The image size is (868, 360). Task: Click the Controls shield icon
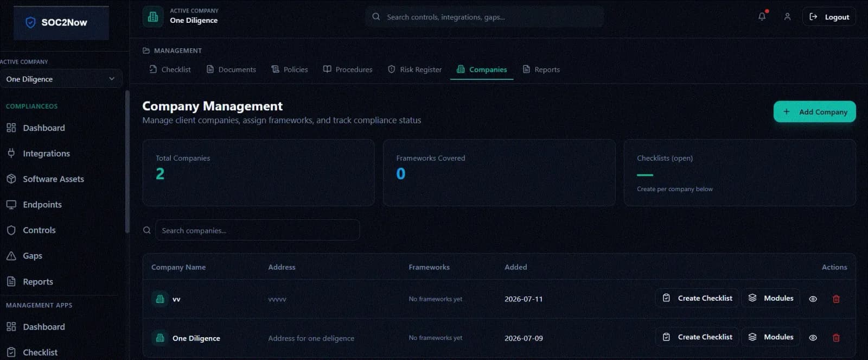[11, 230]
